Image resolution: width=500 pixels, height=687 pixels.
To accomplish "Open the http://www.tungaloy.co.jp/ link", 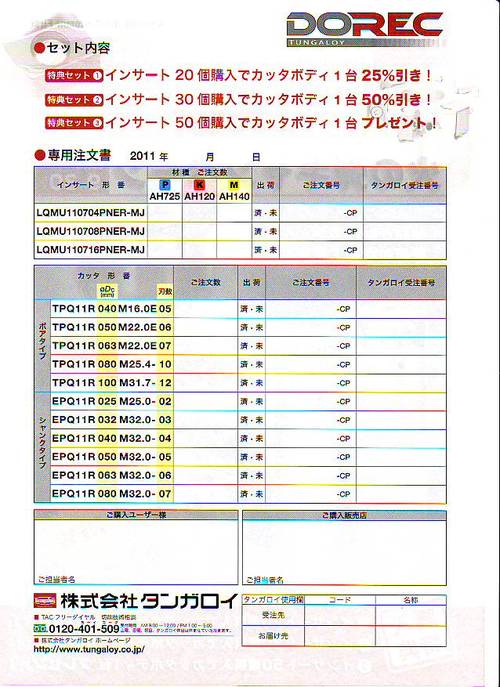I will point(89,649).
